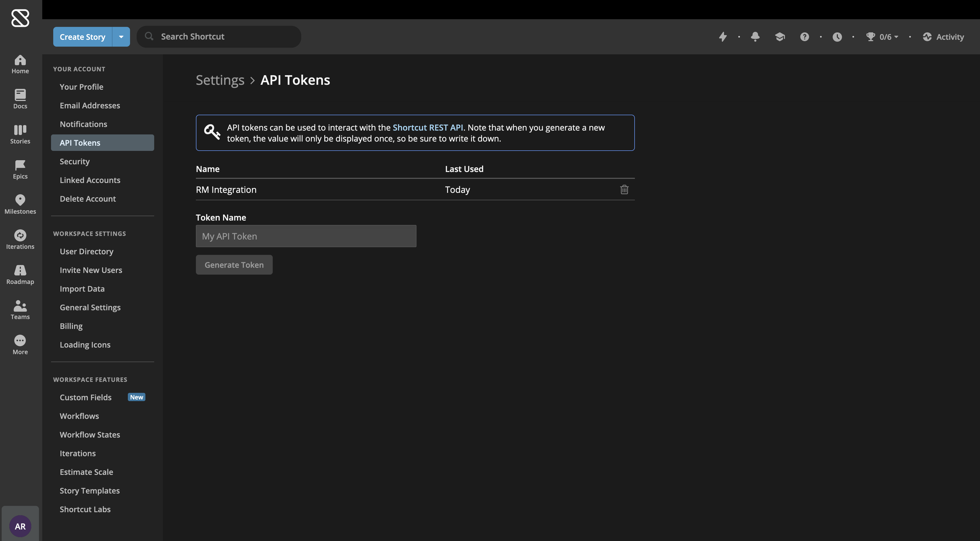
Task: Click the Shortcut logo at top left
Action: (20, 18)
